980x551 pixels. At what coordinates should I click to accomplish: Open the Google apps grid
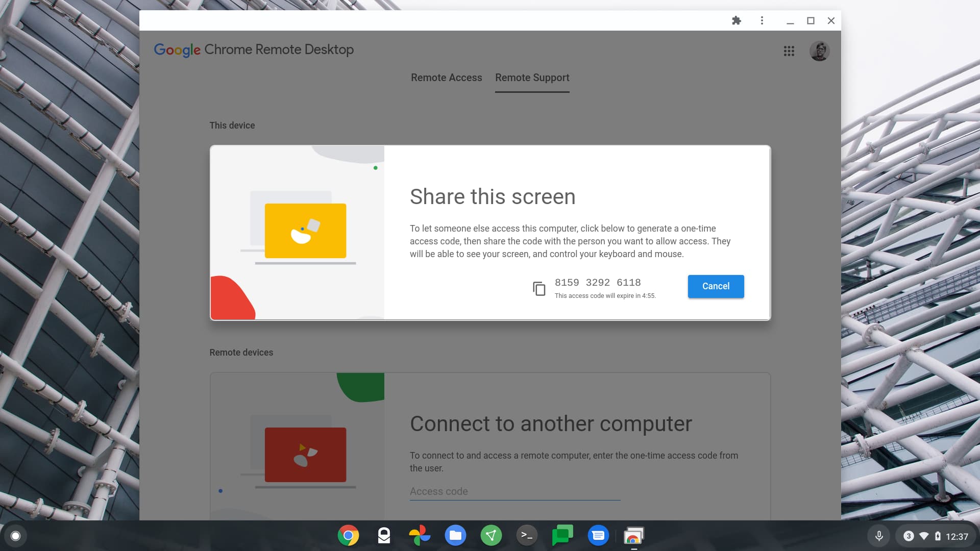click(x=789, y=51)
